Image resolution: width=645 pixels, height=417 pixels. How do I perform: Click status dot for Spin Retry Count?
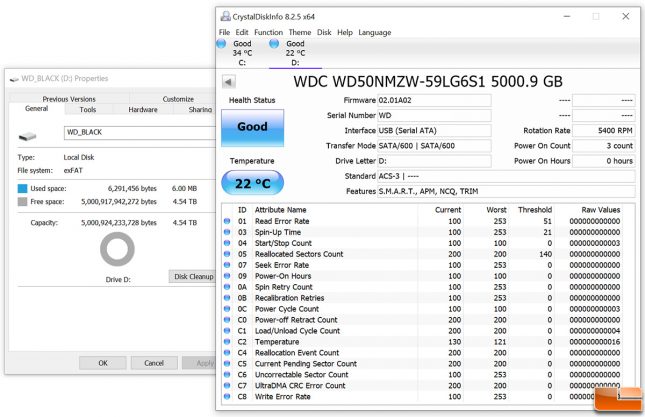[227, 287]
